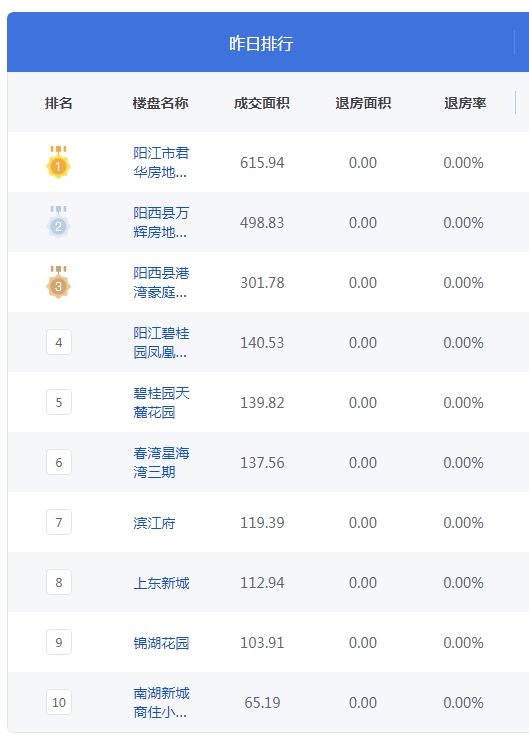Open the 滨江府 property link

[x=154, y=523]
